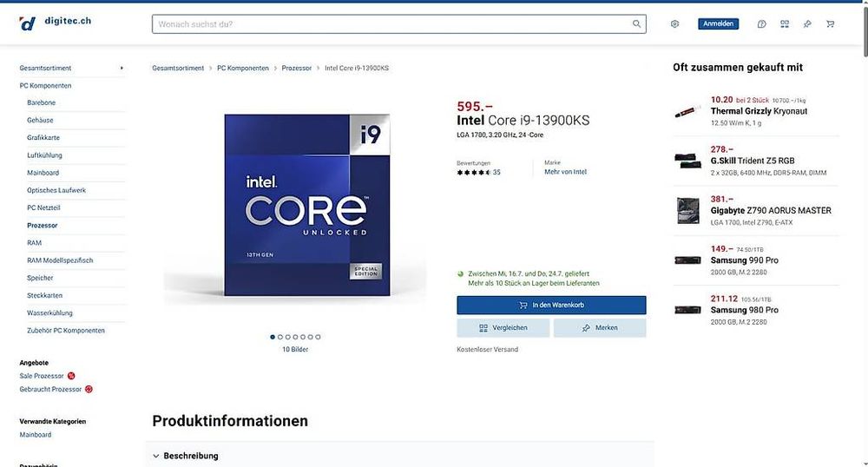Image resolution: width=868 pixels, height=467 pixels.
Task: Collapse the Beschreibung section chevron
Action: (x=156, y=456)
